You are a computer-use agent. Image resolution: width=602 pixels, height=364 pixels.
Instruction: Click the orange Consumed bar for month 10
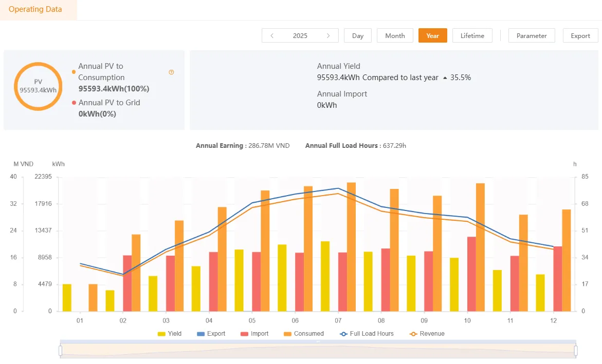click(480, 247)
